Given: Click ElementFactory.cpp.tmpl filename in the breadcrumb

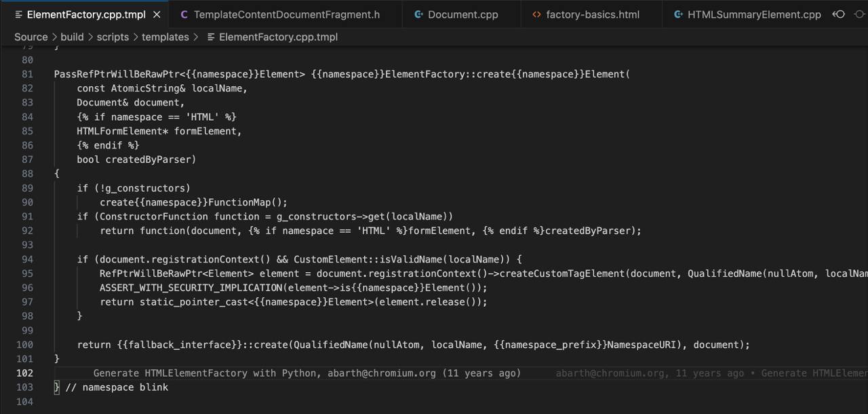Looking at the screenshot, I should 278,37.
